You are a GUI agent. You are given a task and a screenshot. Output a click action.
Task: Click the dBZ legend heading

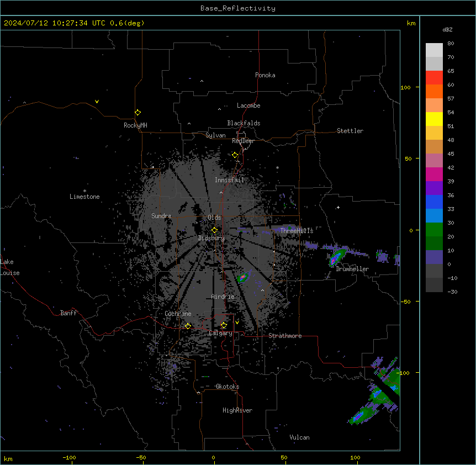click(447, 29)
